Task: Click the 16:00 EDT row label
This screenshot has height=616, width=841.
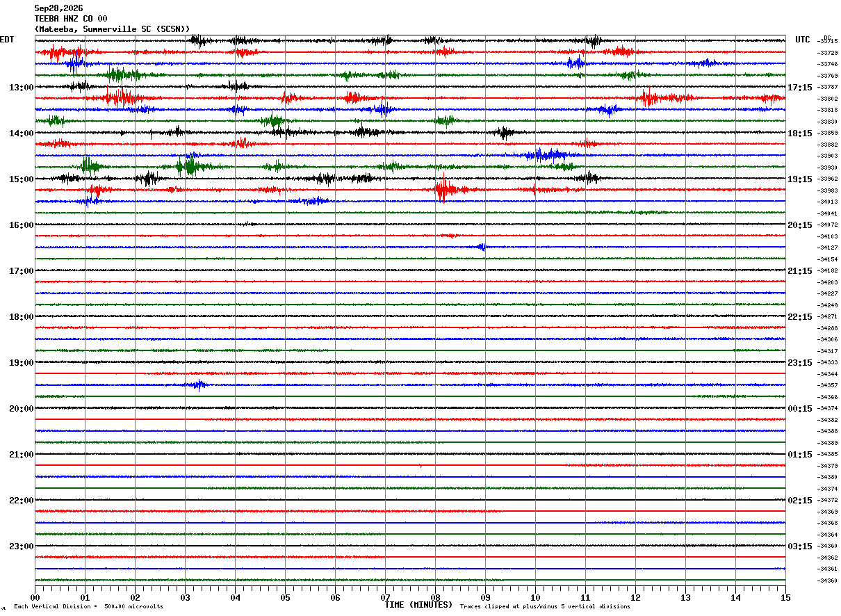Action: 21,225
